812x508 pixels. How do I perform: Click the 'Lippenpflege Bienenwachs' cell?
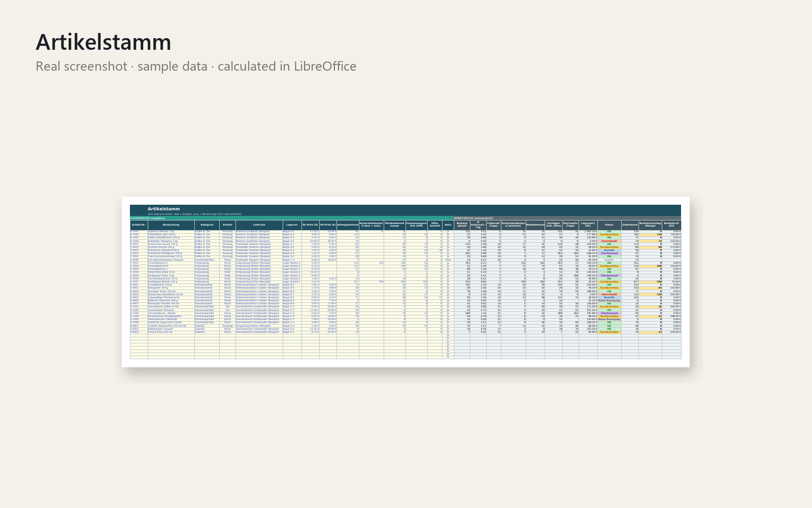171,298
